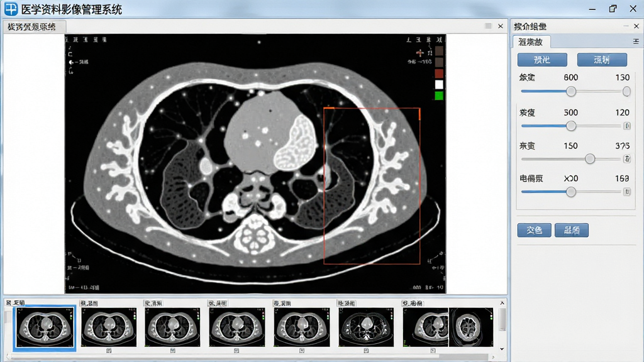Image resolution: width=644 pixels, height=362 pixels.
Task: Click the small icon below the high-contrast thumbnail
Action: click(366, 351)
